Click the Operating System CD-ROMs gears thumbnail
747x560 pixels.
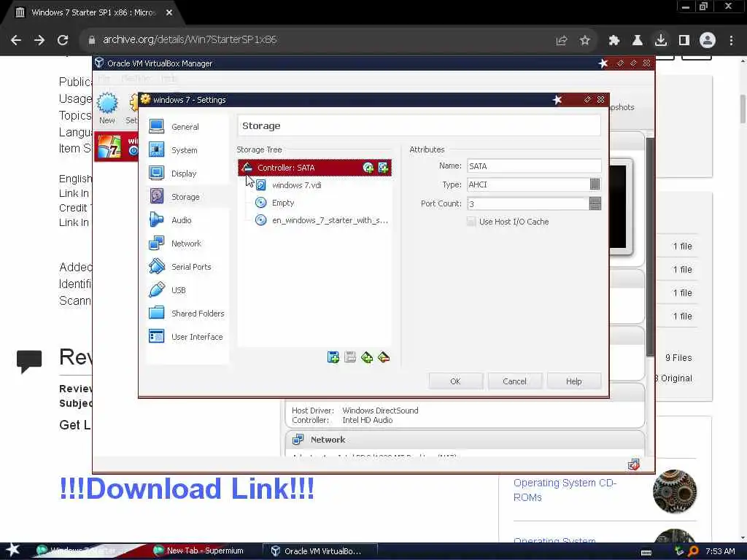click(675, 491)
